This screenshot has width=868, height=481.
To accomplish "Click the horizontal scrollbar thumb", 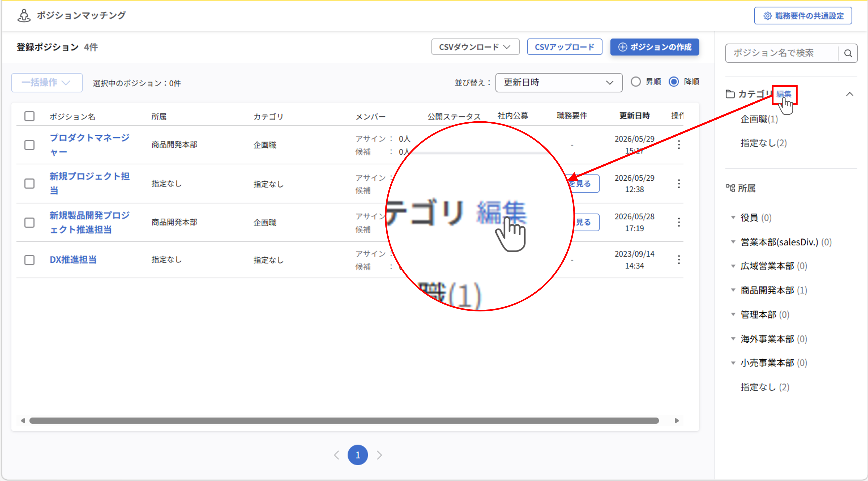I will click(344, 421).
